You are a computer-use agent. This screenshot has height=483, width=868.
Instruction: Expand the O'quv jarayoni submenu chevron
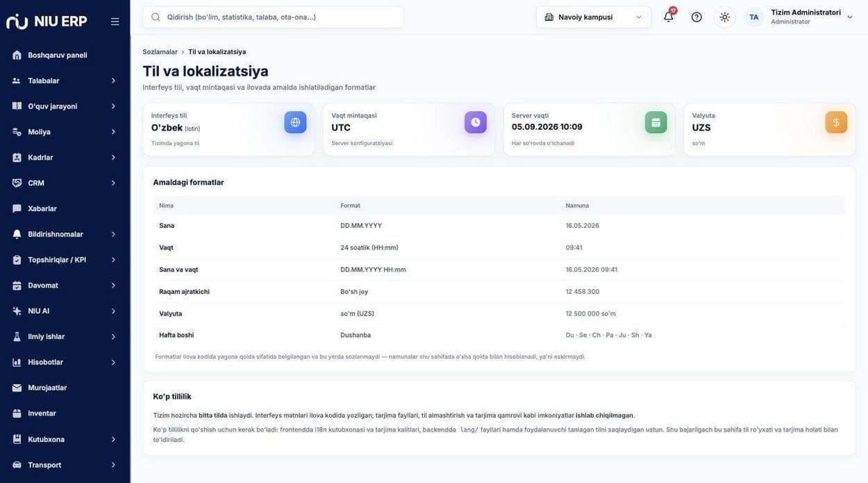[x=113, y=106]
